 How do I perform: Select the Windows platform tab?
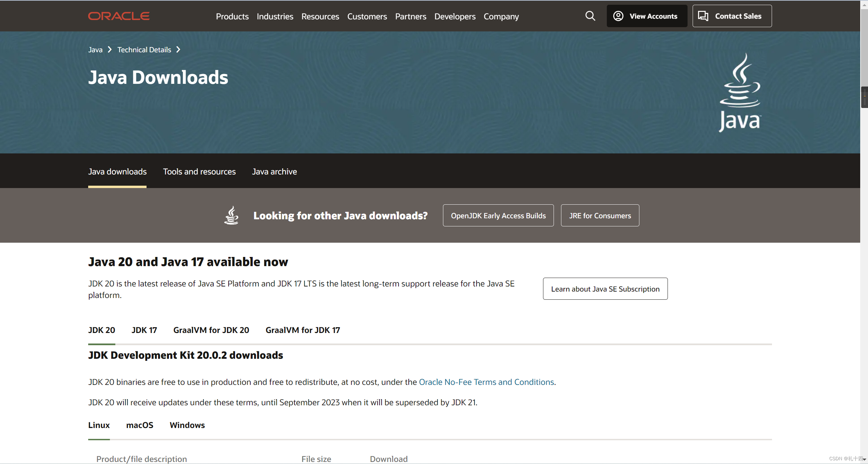(187, 425)
